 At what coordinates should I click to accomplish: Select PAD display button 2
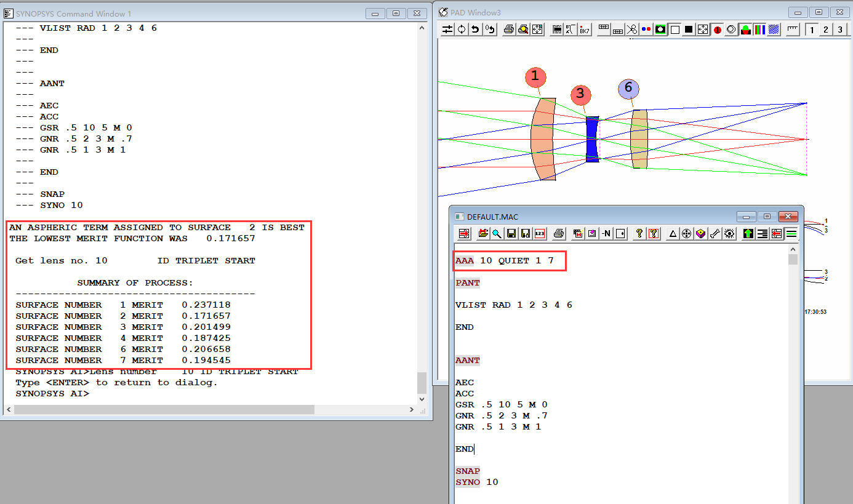825,30
